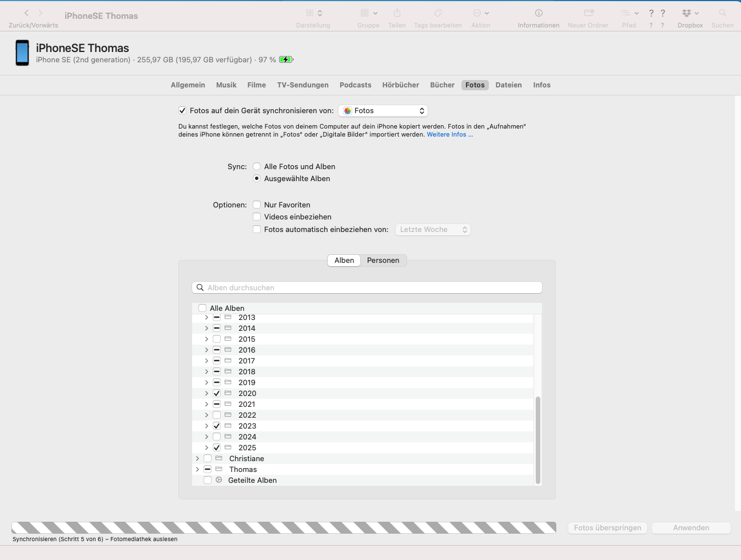The image size is (741, 560).
Task: Show Informationen via the info icon
Action: point(539,13)
